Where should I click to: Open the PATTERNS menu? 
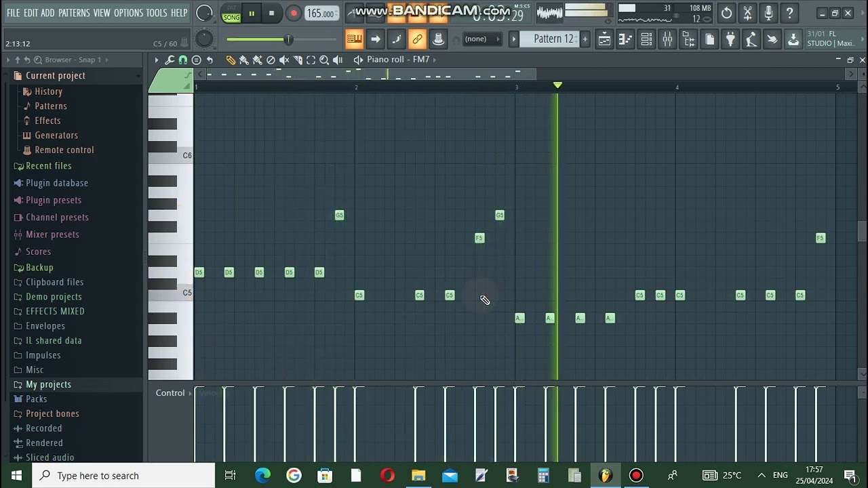74,13
